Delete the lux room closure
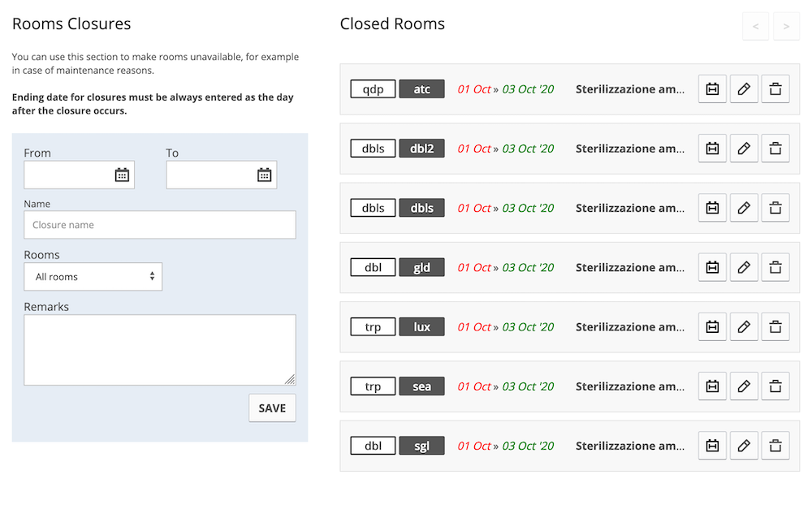Viewport: 812px width, 505px height. pyautogui.click(x=775, y=326)
